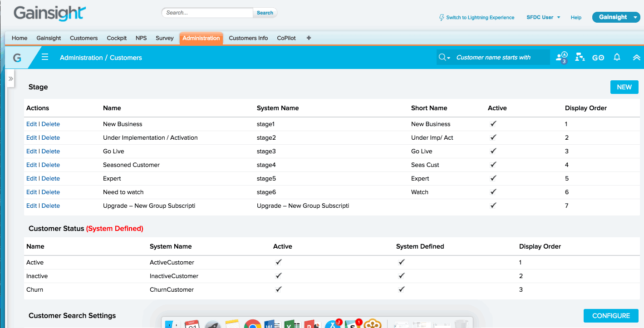Screen dimensions: 644x328
Task: Delete the Expert stage
Action: [51, 178]
